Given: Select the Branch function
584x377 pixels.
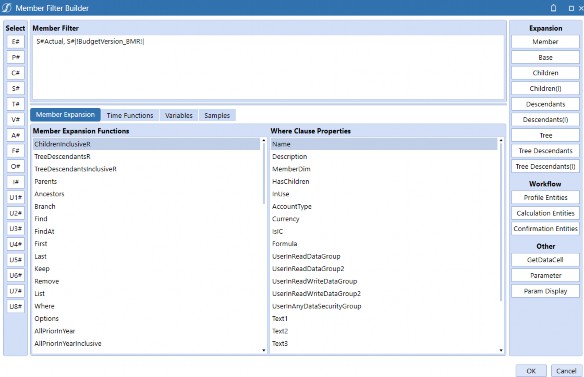Looking at the screenshot, I should [x=146, y=206].
